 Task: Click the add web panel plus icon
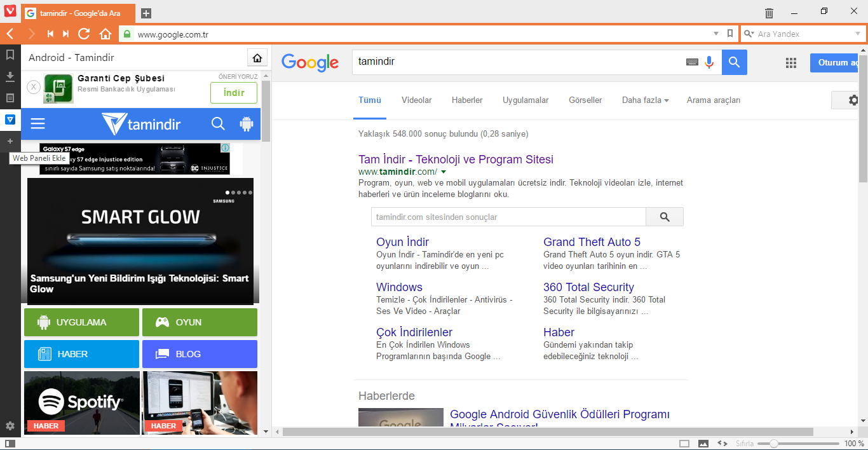point(10,141)
